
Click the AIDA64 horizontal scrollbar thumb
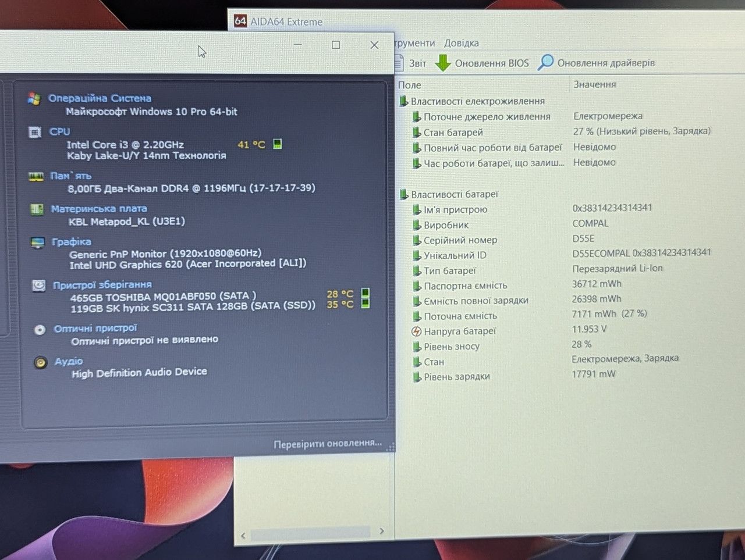(310, 533)
